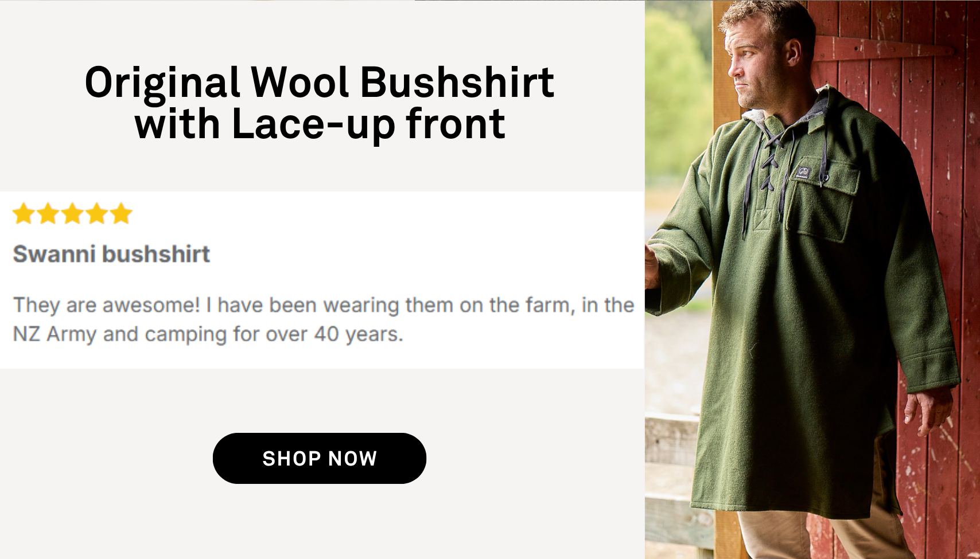Click the fifth yellow review star
Viewport: 980px width, 559px height.
[x=121, y=213]
